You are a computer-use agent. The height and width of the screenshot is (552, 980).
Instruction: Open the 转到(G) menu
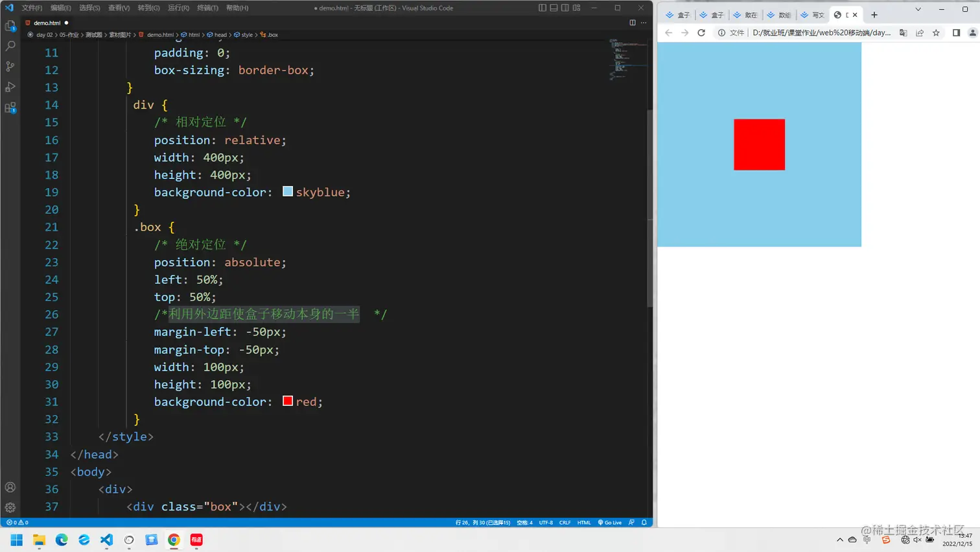[x=148, y=8]
